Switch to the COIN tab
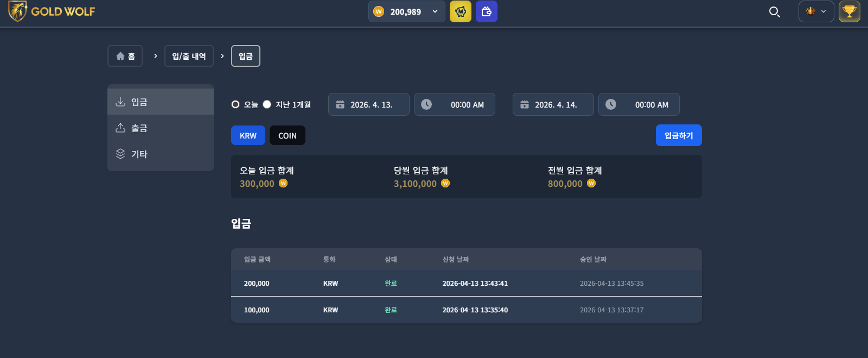The height and width of the screenshot is (358, 868). [288, 135]
